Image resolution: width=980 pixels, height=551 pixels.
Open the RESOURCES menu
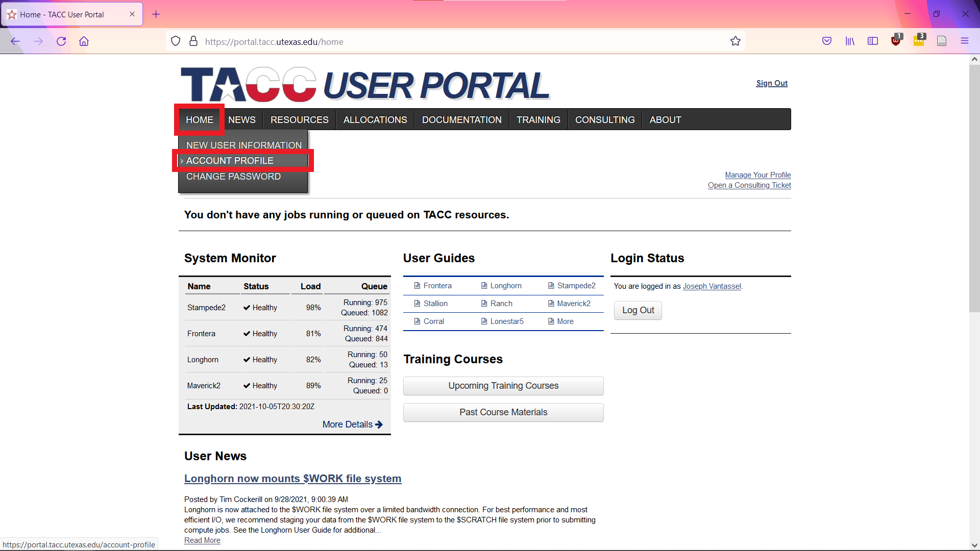pyautogui.click(x=300, y=119)
